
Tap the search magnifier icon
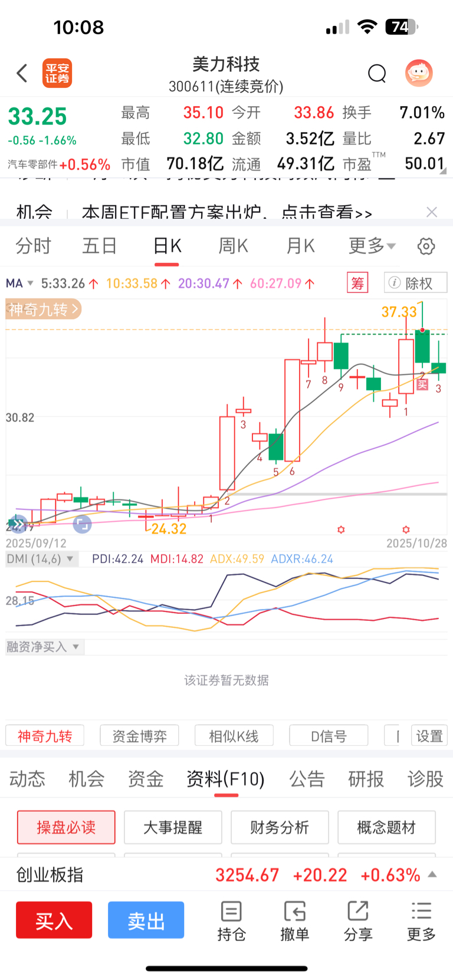point(377,74)
